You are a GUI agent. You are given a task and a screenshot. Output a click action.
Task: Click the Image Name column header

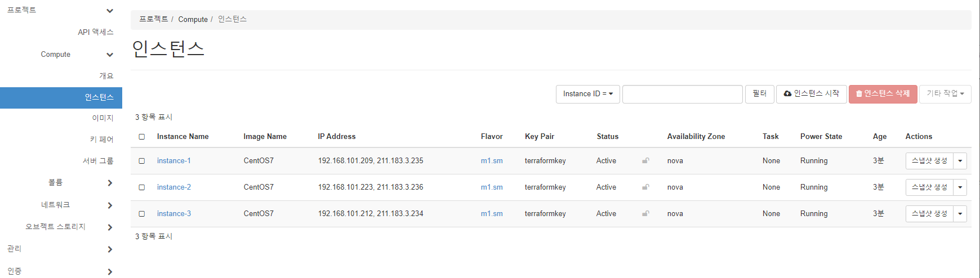(265, 137)
